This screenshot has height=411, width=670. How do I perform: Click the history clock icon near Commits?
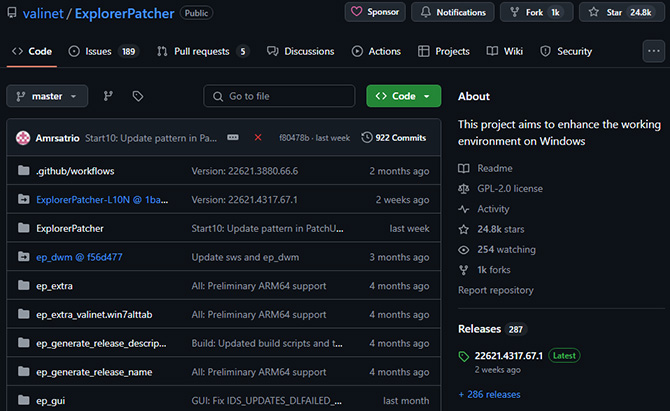click(x=367, y=138)
